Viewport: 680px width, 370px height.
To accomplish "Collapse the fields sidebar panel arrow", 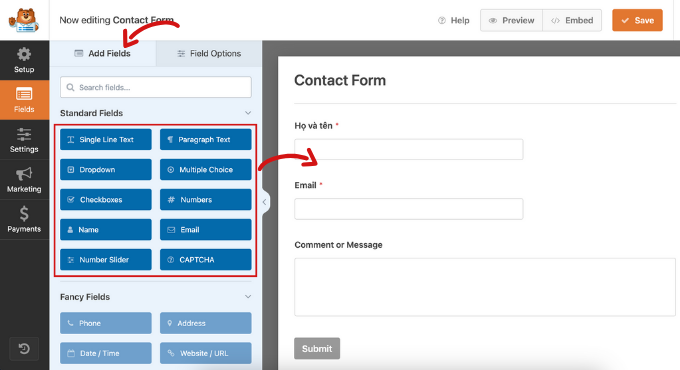I will tap(265, 202).
